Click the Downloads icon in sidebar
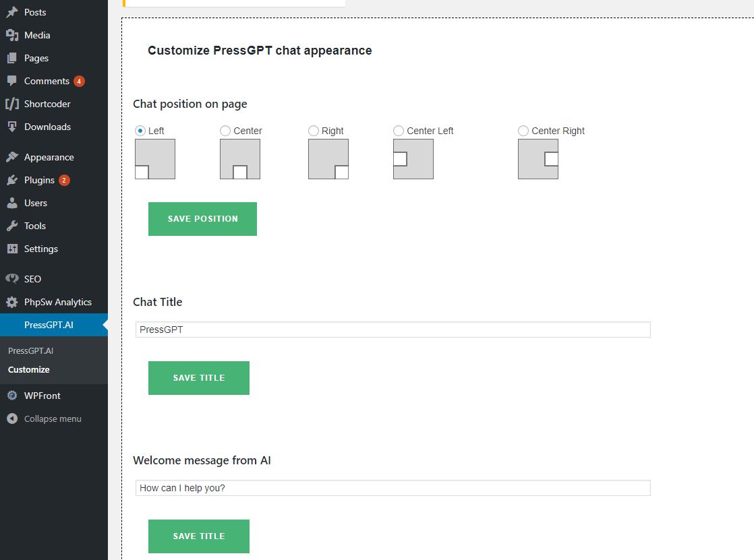Viewport: 754px width, 560px height. click(12, 127)
